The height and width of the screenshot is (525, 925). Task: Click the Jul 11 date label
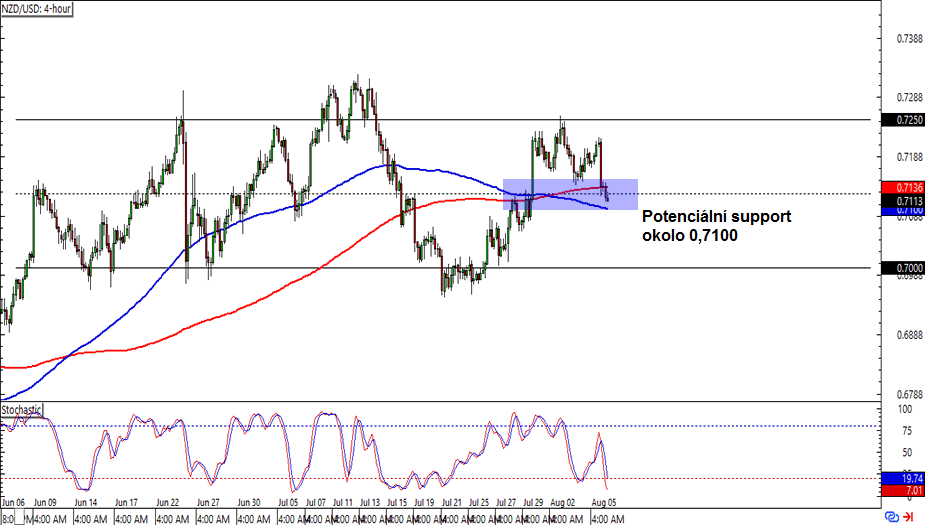pyautogui.click(x=343, y=503)
